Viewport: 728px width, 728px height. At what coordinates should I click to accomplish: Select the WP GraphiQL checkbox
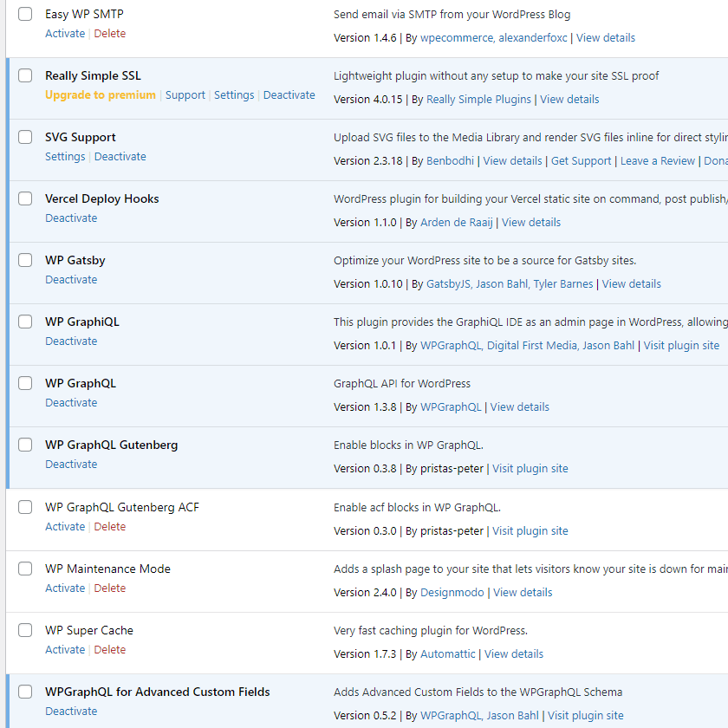(x=25, y=322)
